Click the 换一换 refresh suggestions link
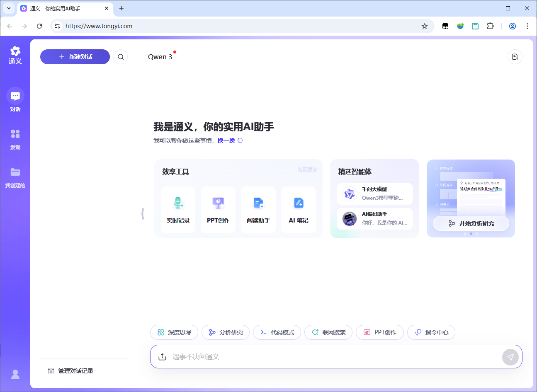The height and width of the screenshot is (392, 537). [230, 140]
